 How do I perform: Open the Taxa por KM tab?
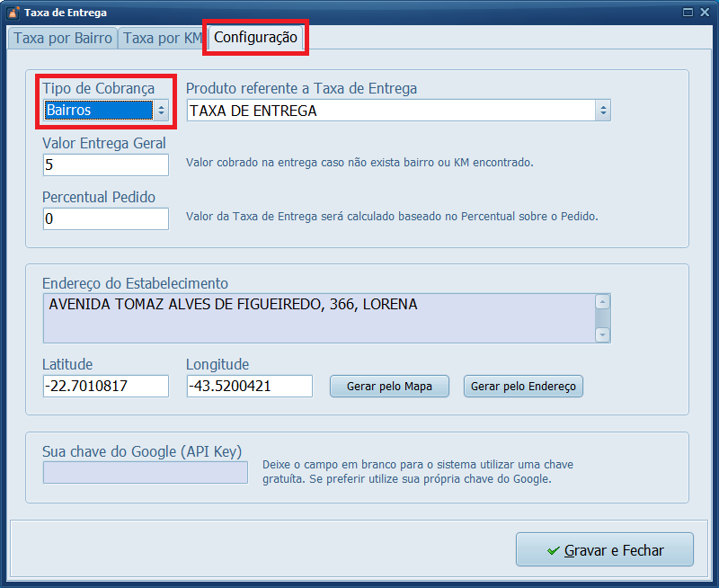pos(163,38)
